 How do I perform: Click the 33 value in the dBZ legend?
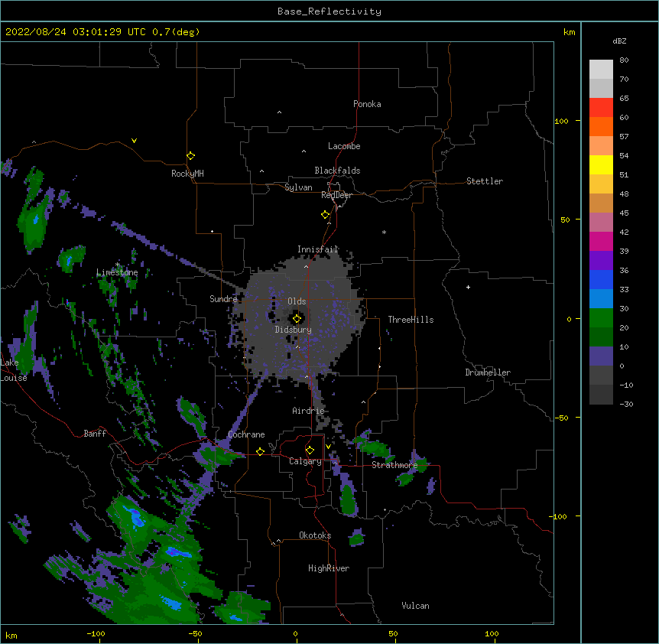624,290
